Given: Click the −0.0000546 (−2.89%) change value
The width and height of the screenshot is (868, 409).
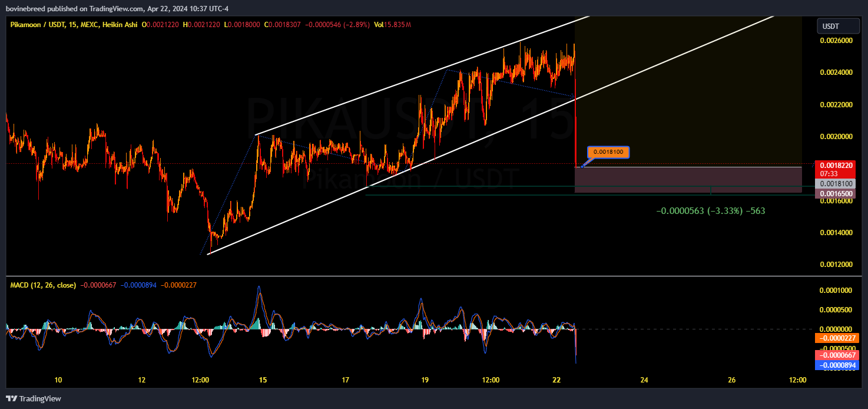Looking at the screenshot, I should [x=336, y=25].
